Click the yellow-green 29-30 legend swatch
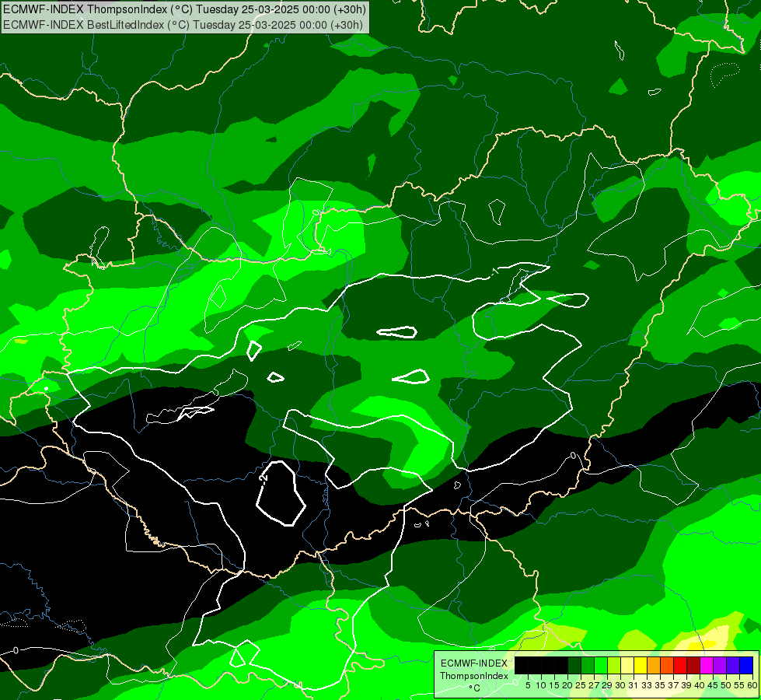Viewport: 761px width, 700px height. click(x=614, y=665)
